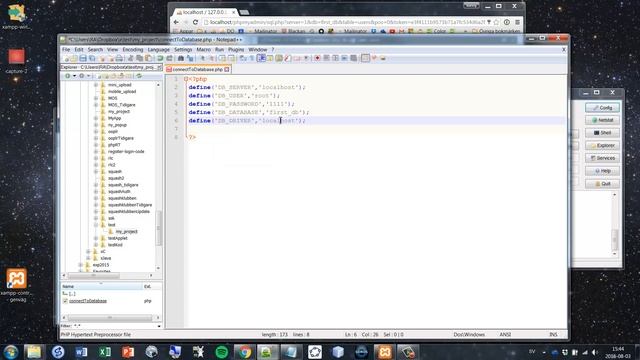Click the Replace toolbar icon
Image resolution: width=640 pixels, height=360 pixels.
[x=190, y=58]
